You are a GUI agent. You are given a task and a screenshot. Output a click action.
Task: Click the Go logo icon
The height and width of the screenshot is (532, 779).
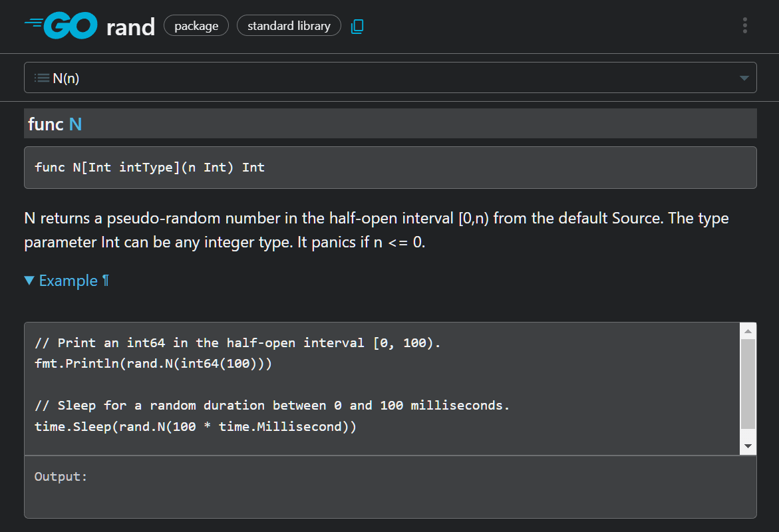tap(61, 26)
